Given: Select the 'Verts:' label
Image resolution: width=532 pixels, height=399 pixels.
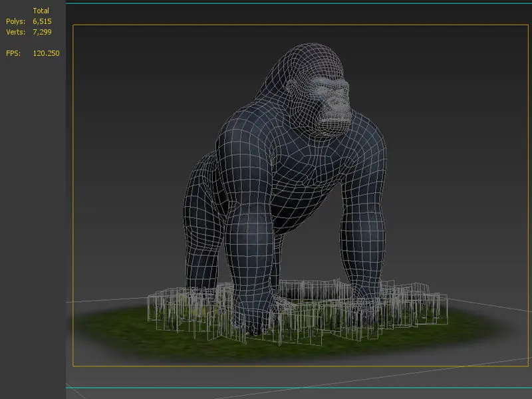Looking at the screenshot, I should pos(15,32).
